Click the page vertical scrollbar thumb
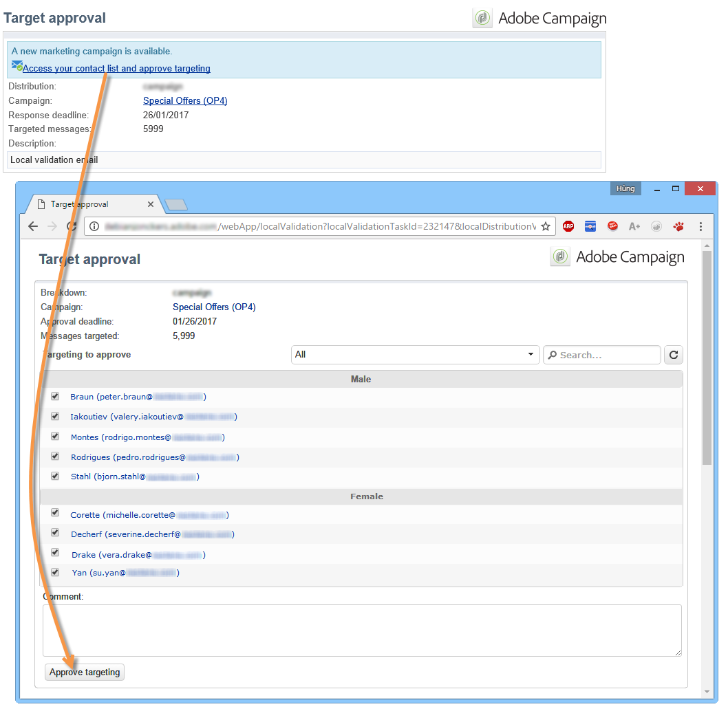This screenshot has height=711, width=728. pyautogui.click(x=707, y=358)
